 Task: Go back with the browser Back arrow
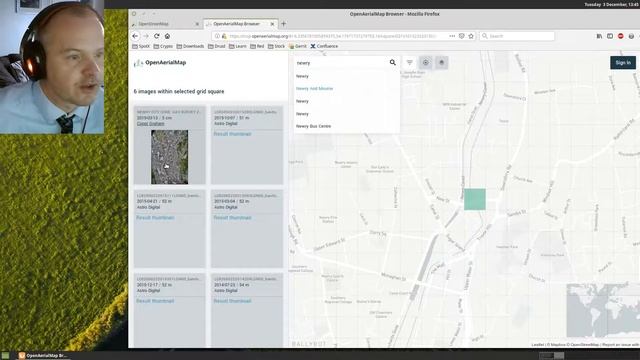click(136, 36)
